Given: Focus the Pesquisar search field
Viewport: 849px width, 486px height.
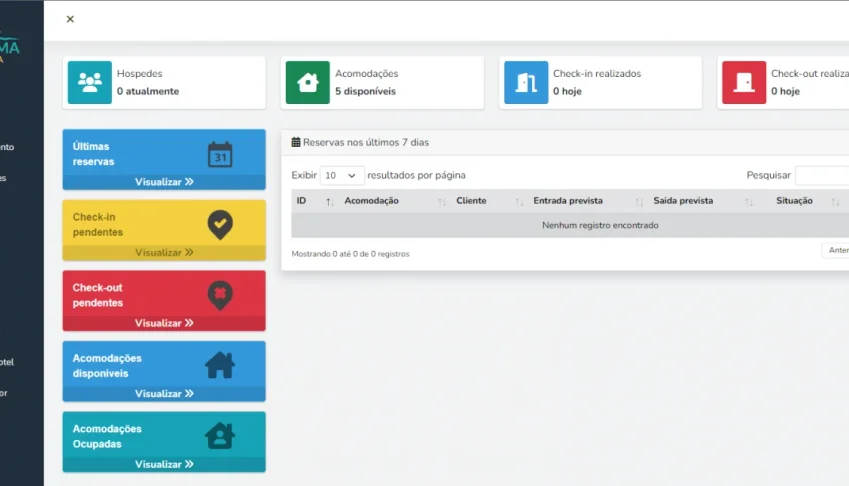Looking at the screenshot, I should [822, 175].
